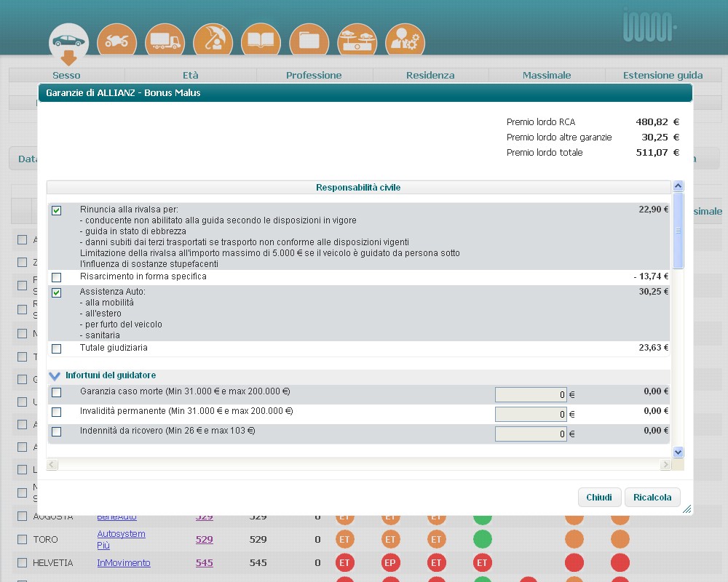This screenshot has width=728, height=582.
Task: Uncheck Rinuncia alla rivalsa guarantee
Action: click(x=57, y=211)
